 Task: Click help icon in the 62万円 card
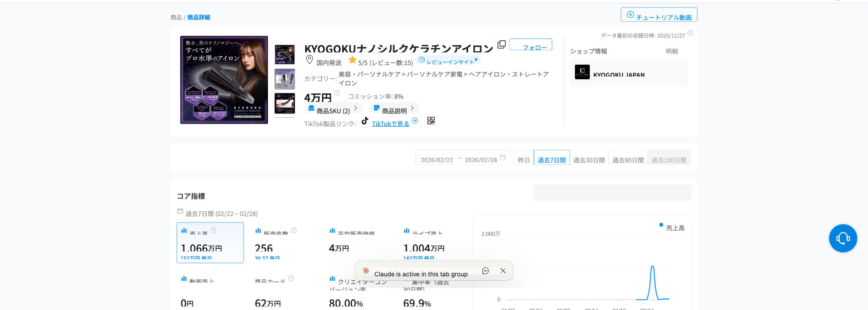coord(291,279)
